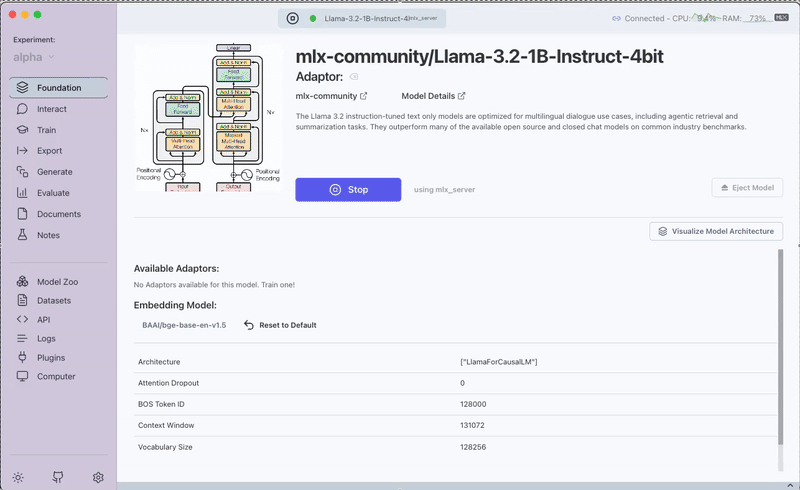Open the API section
Viewport: 800px width, 490px height.
pos(44,319)
